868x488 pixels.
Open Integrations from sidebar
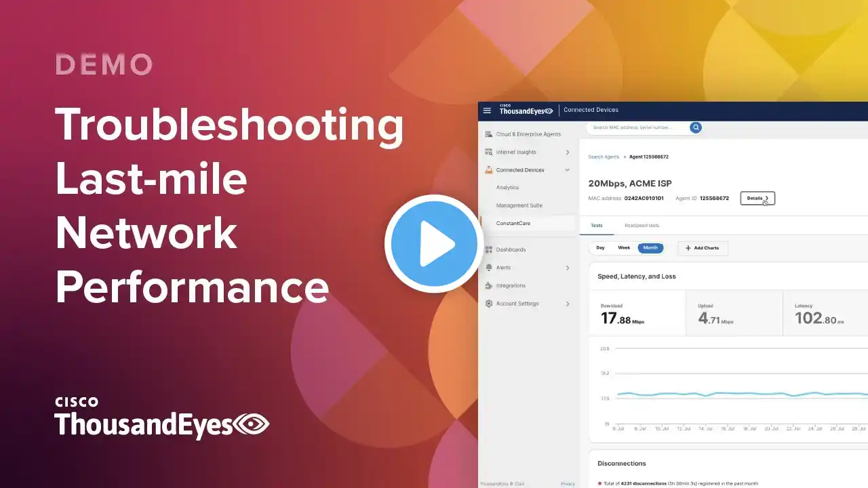click(x=511, y=285)
